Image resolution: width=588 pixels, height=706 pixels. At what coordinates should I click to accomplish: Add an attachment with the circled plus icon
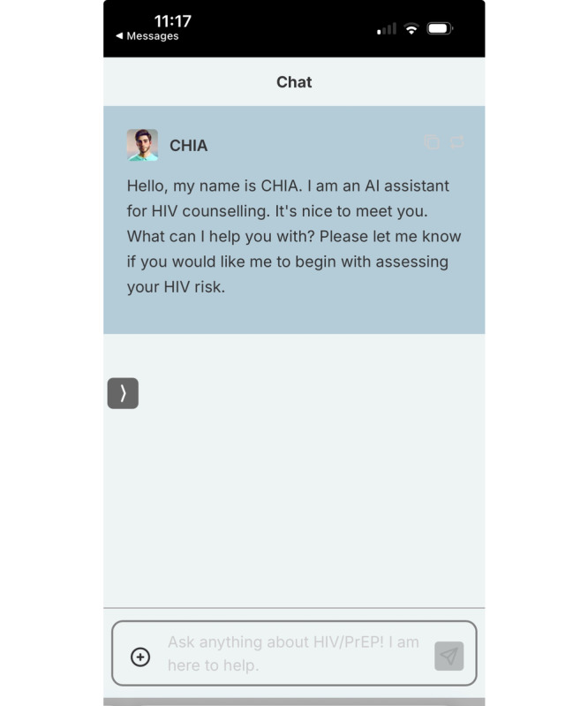click(140, 657)
